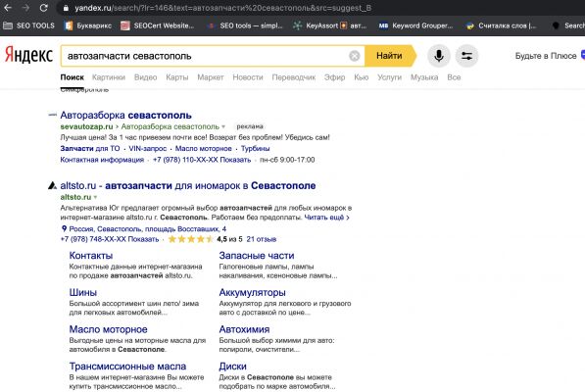Open the SEOCert Website bookmark

click(158, 25)
